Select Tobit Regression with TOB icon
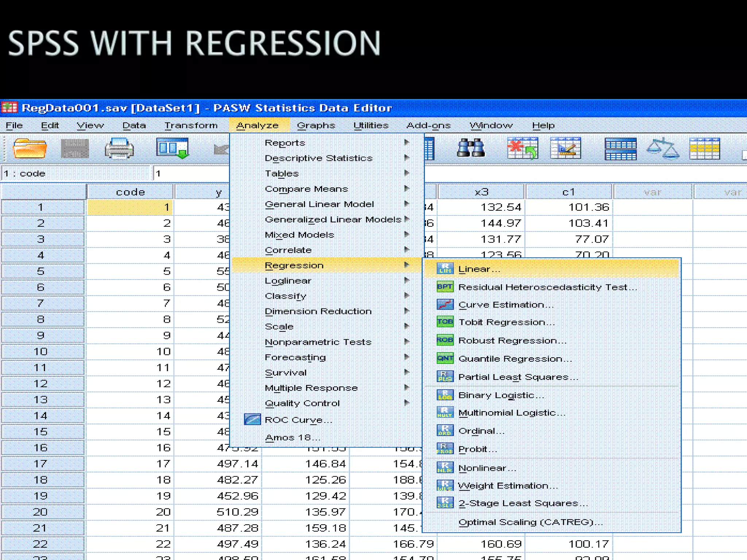 point(506,322)
